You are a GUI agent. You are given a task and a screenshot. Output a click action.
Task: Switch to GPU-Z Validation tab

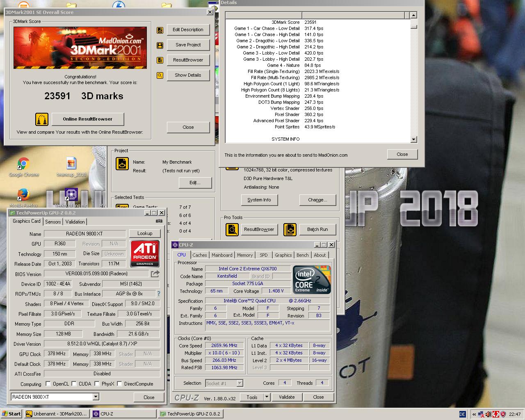(x=75, y=222)
